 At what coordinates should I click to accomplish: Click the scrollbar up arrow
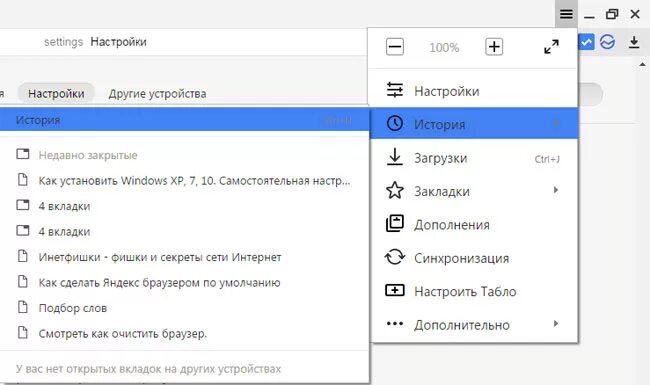[x=643, y=65]
